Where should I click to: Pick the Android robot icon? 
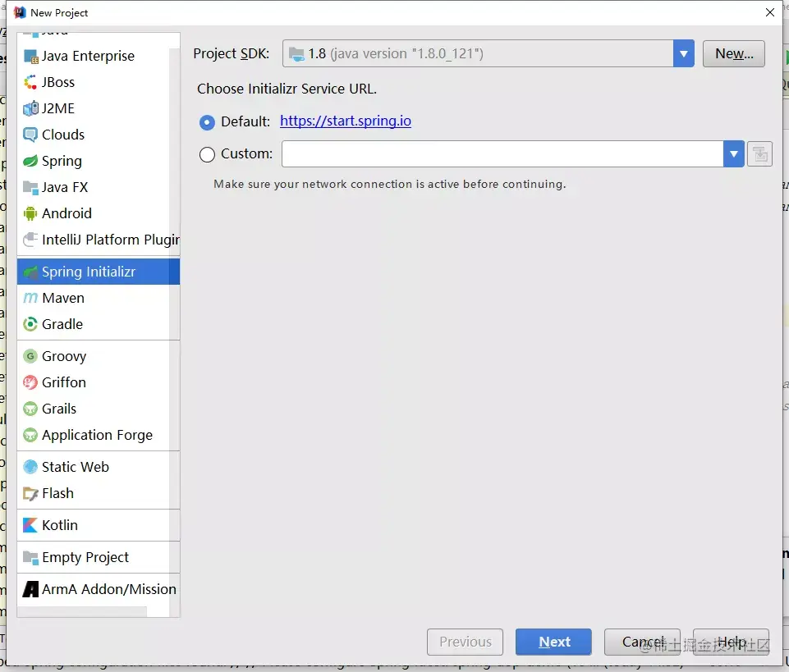(x=30, y=213)
